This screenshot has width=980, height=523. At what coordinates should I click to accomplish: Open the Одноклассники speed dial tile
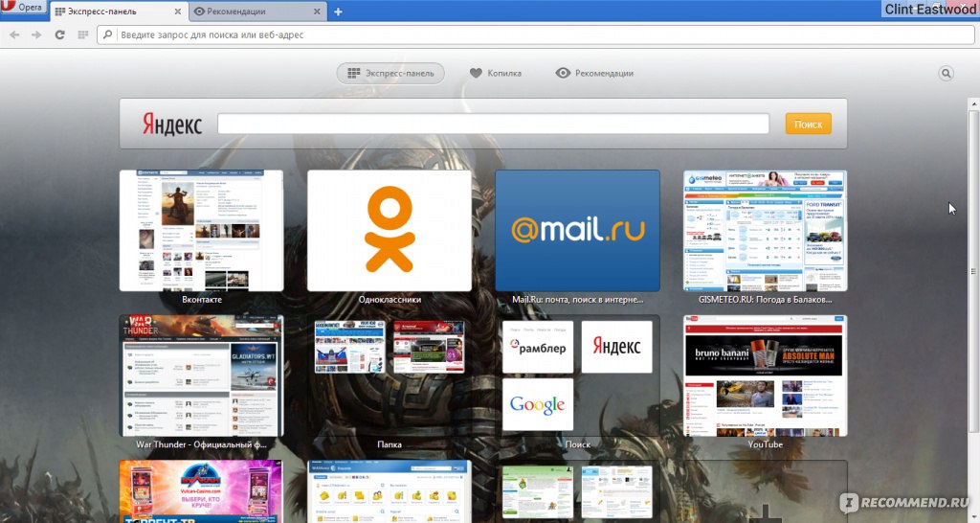tap(390, 230)
